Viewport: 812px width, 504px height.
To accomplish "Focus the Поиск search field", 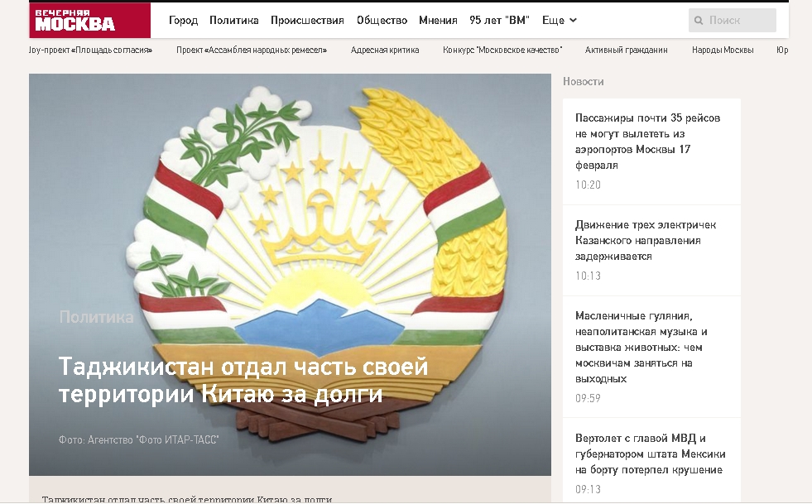I will coord(733,20).
